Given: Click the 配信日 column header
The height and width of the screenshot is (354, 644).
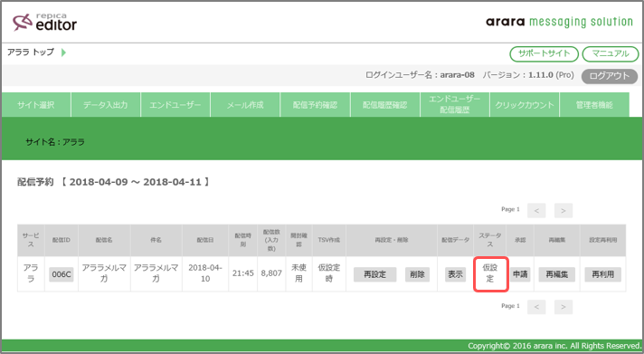Looking at the screenshot, I should (205, 240).
